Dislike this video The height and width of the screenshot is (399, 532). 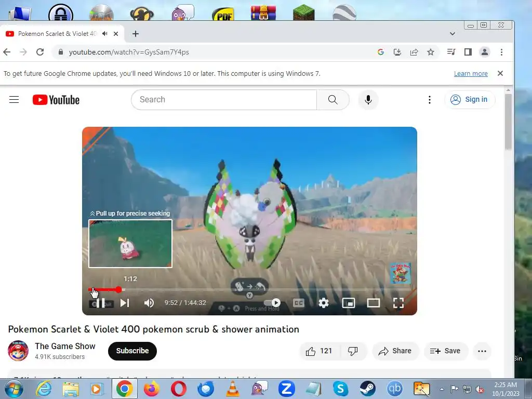point(353,351)
